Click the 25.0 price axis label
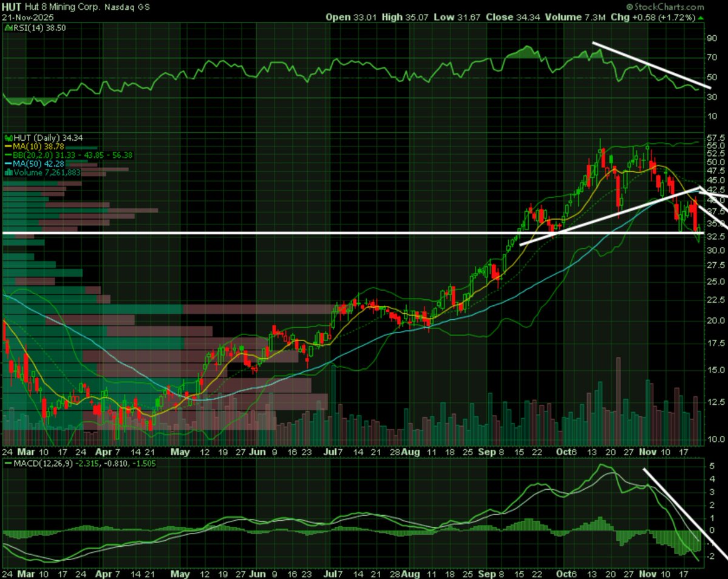Image resolution: width=728 pixels, height=579 pixels. [715, 281]
